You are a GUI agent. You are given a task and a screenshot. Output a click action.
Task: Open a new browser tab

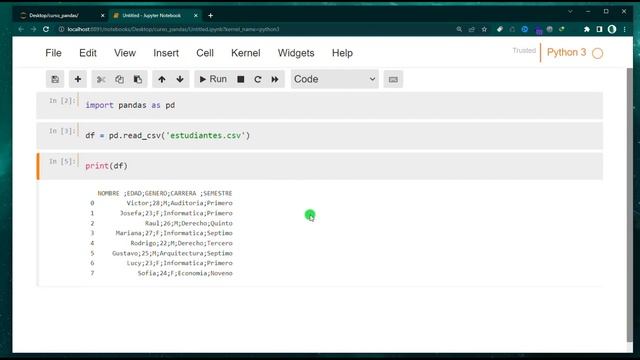pos(210,16)
